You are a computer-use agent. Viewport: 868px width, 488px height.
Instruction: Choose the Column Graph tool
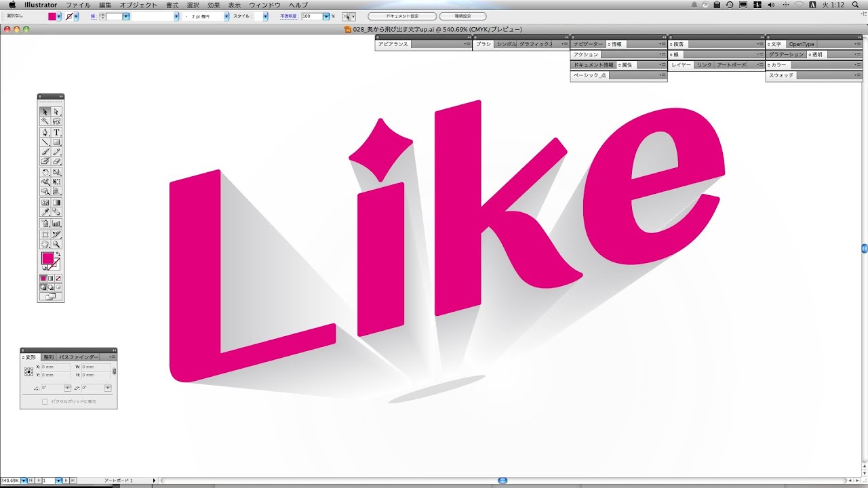click(56, 224)
